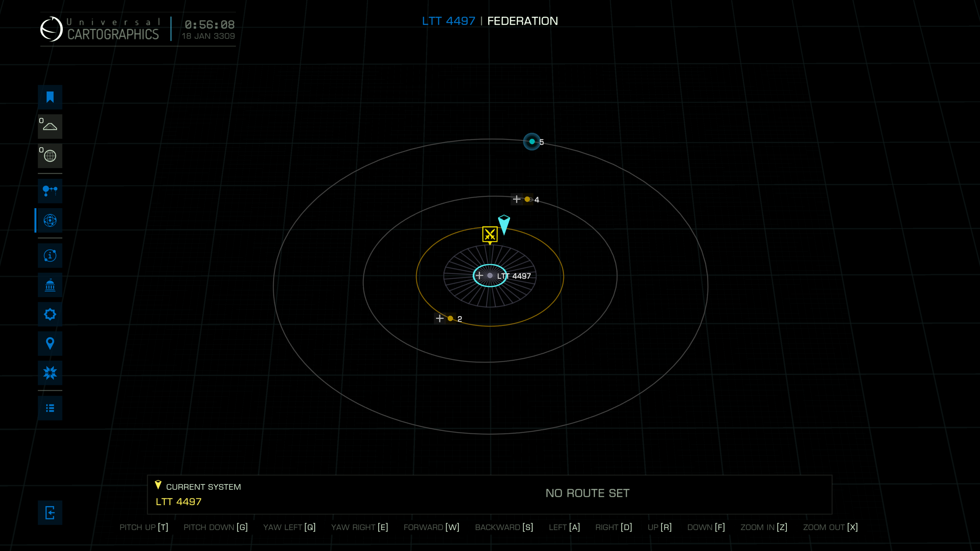980x551 pixels.
Task: Switch to the system map hierarchy view icon
Action: pos(50,191)
